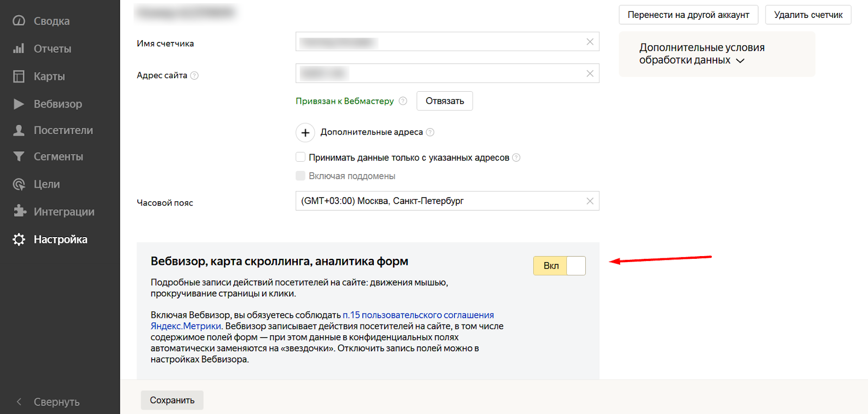
Task: Clear the Часовой пояс field with X
Action: point(590,201)
